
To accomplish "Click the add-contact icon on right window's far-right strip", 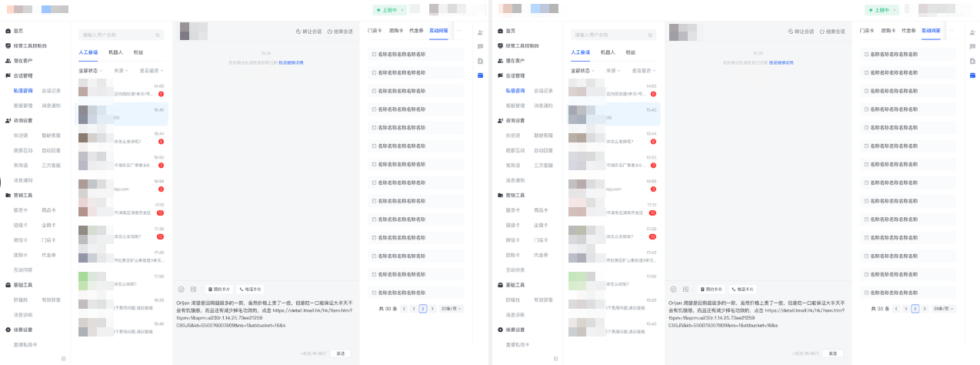I will [972, 32].
